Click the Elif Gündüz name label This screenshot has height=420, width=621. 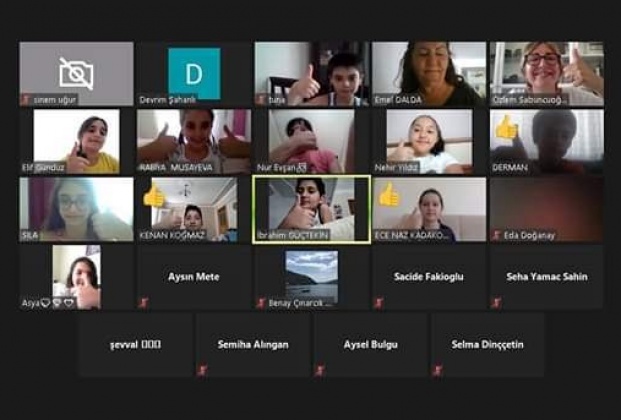point(43,168)
